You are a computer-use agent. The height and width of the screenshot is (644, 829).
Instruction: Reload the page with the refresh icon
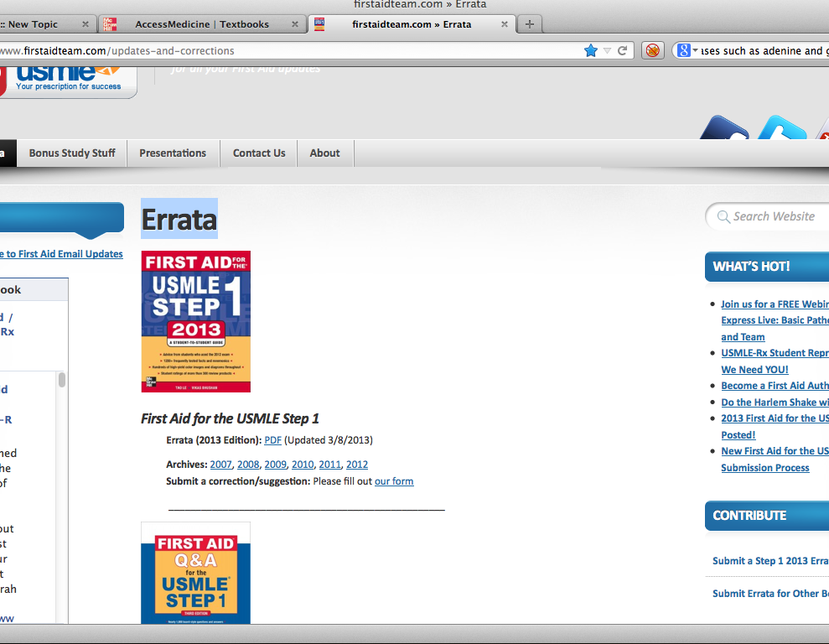622,51
